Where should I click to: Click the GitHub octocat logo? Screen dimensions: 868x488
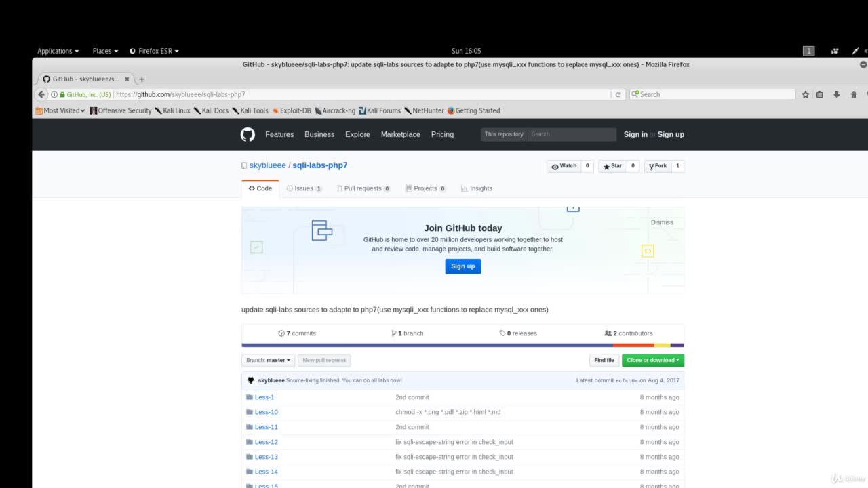[248, 134]
